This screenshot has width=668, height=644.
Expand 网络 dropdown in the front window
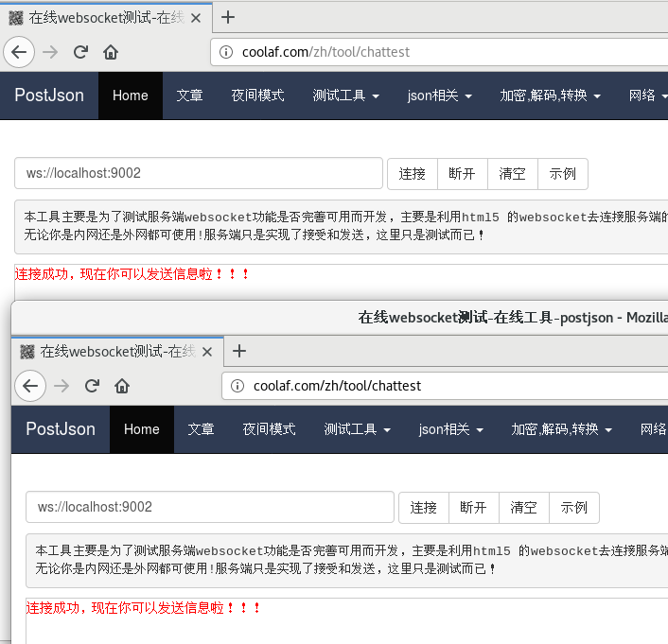[x=653, y=429]
